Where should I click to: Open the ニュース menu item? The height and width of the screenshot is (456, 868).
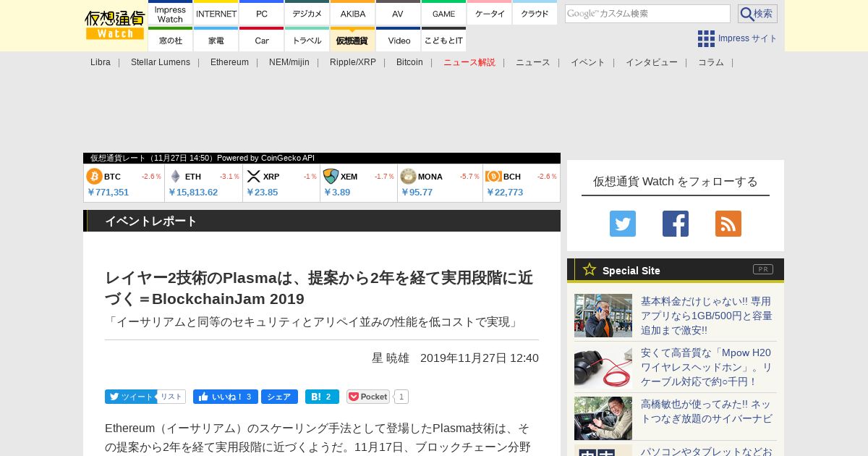click(533, 62)
